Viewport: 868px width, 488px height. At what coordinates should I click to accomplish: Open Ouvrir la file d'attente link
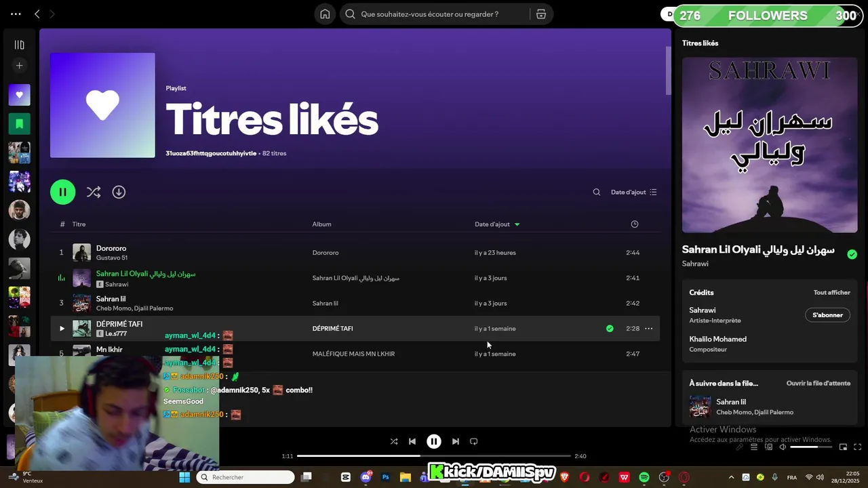(x=818, y=384)
